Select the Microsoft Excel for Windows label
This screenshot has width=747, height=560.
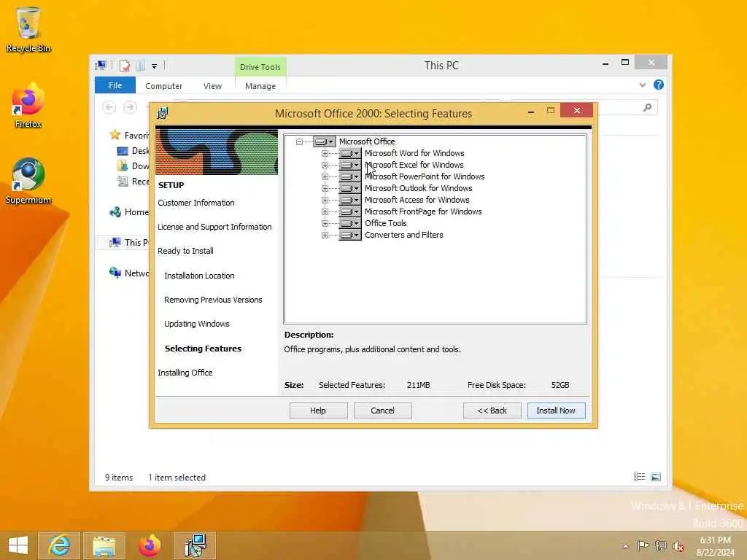414,165
